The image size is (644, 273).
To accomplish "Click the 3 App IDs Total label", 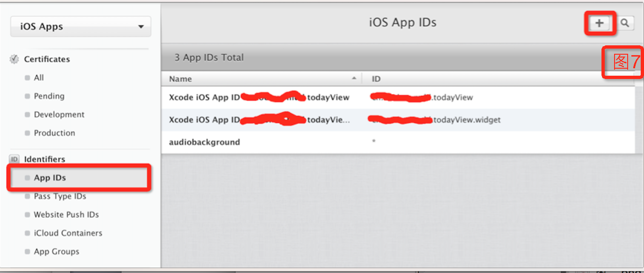I will tap(209, 57).
